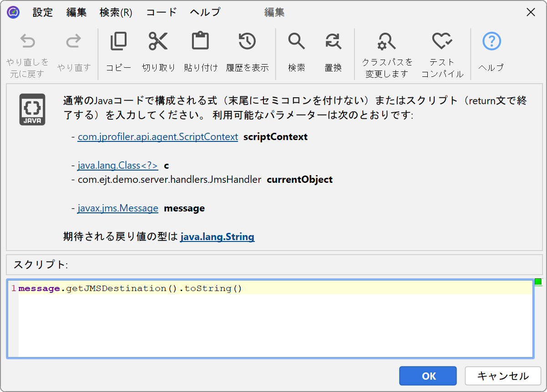This screenshot has width=547, height=392.
Task: Click the コピー copy icon
Action: click(118, 42)
